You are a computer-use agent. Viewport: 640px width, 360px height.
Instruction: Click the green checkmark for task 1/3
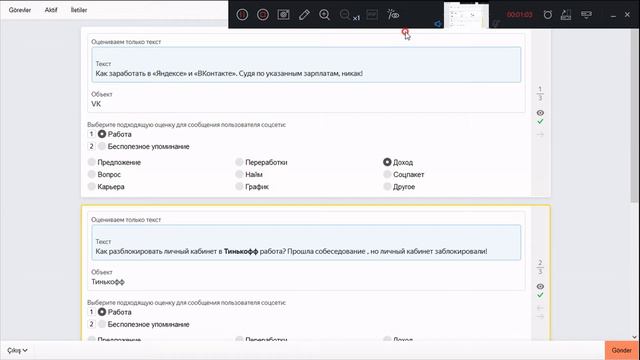pos(540,122)
